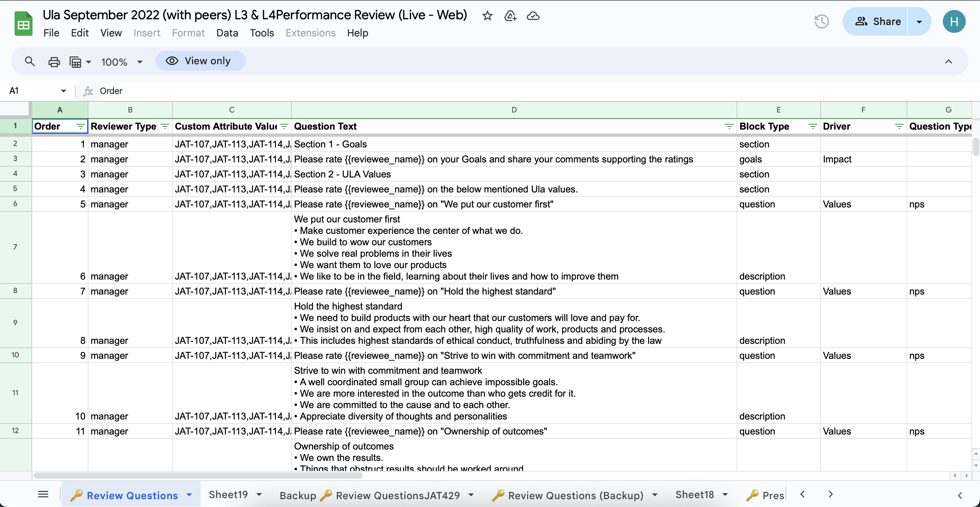Open the Name box dropdown arrow
The width and height of the screenshot is (980, 507).
(63, 91)
